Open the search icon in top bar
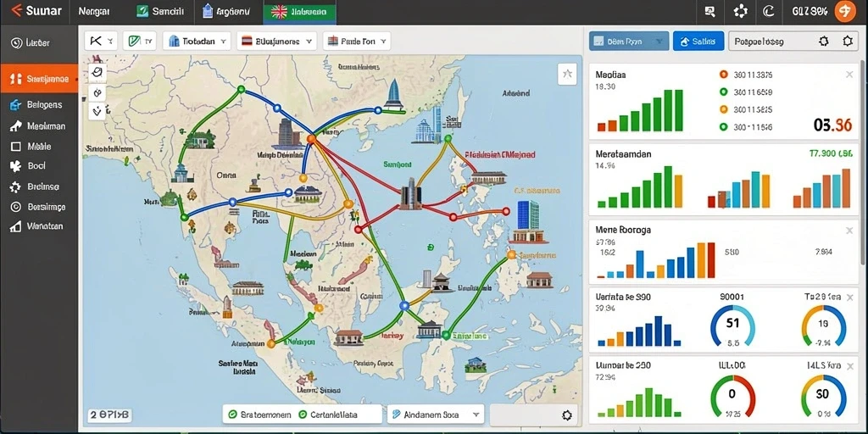 click(710, 11)
